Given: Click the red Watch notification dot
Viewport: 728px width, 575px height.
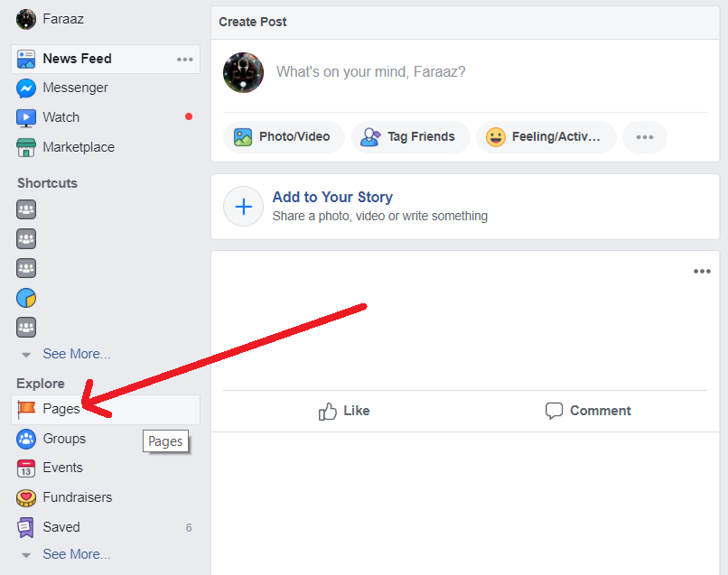Looking at the screenshot, I should [189, 116].
